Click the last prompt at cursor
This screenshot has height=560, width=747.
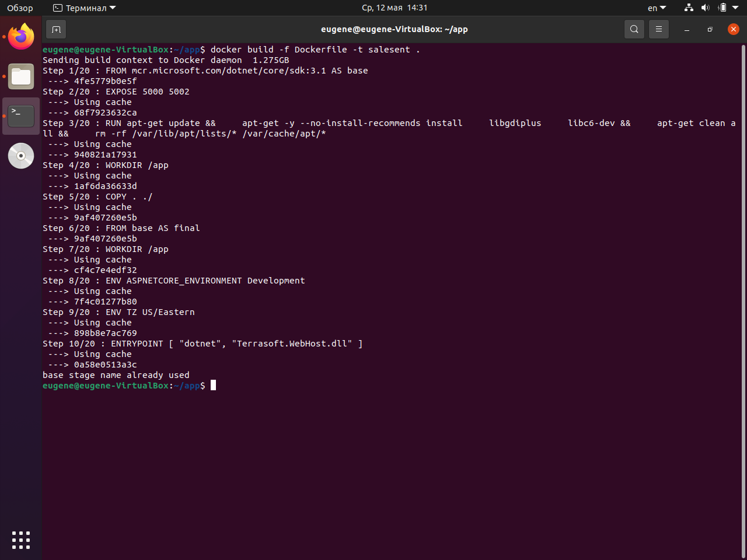coord(129,386)
